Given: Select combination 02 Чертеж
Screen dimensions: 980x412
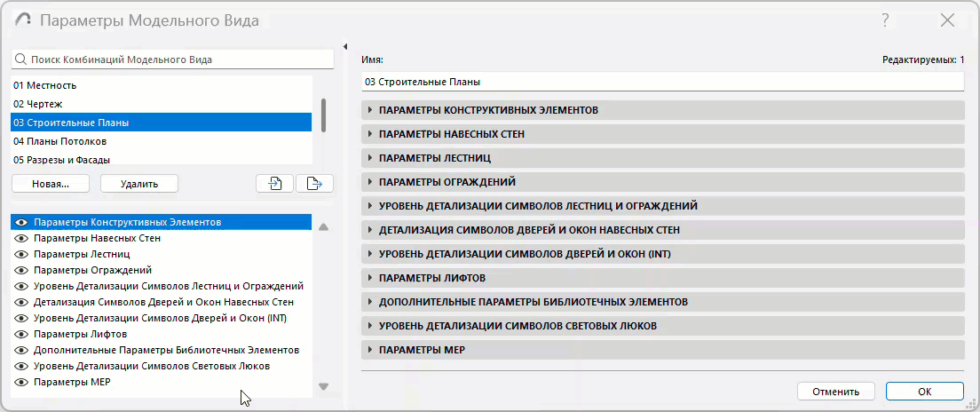Looking at the screenshot, I should click(162, 104).
